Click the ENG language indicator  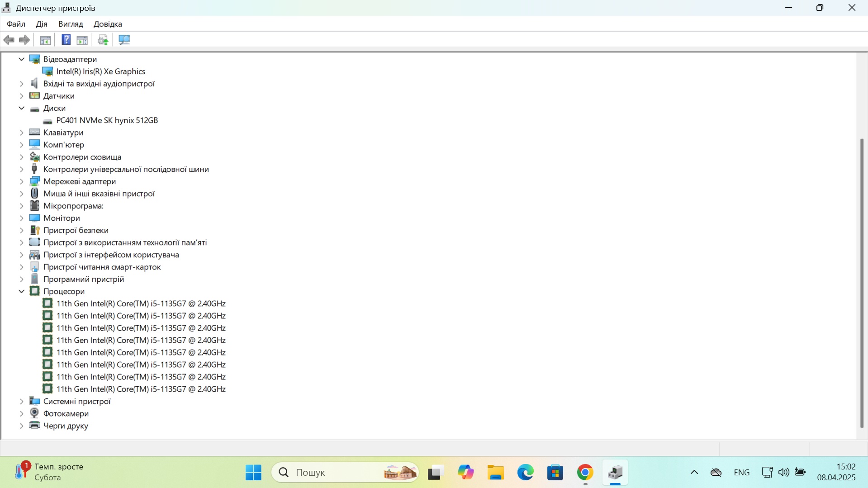point(742,473)
